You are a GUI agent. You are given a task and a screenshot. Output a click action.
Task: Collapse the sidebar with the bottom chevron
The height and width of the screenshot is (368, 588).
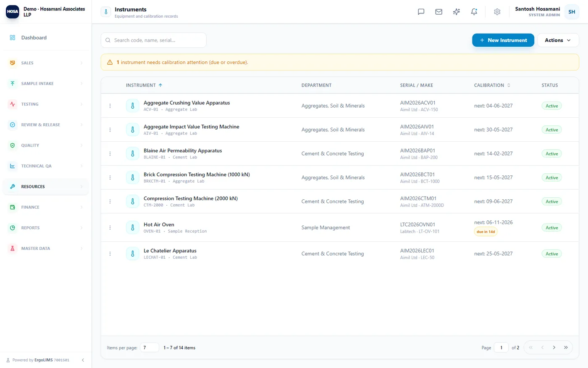[x=83, y=360]
